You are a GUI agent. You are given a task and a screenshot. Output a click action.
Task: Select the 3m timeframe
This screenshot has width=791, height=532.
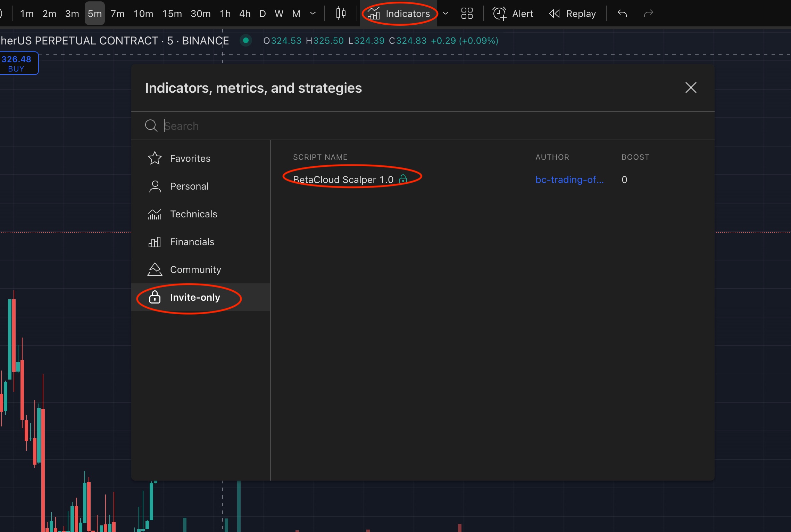(72, 14)
